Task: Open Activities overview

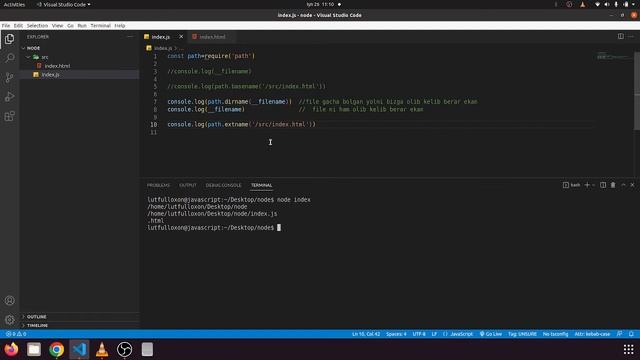Action: click(x=14, y=4)
